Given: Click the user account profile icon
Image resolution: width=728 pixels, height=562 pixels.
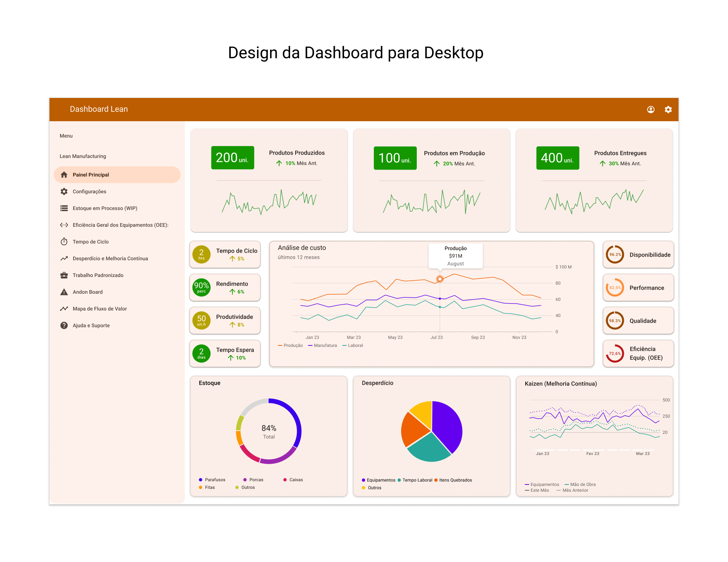Looking at the screenshot, I should pyautogui.click(x=650, y=110).
